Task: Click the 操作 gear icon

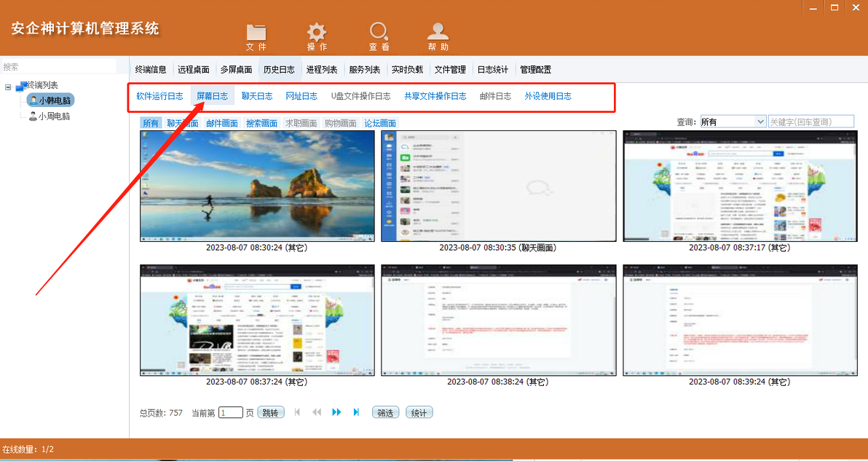Action: click(317, 31)
